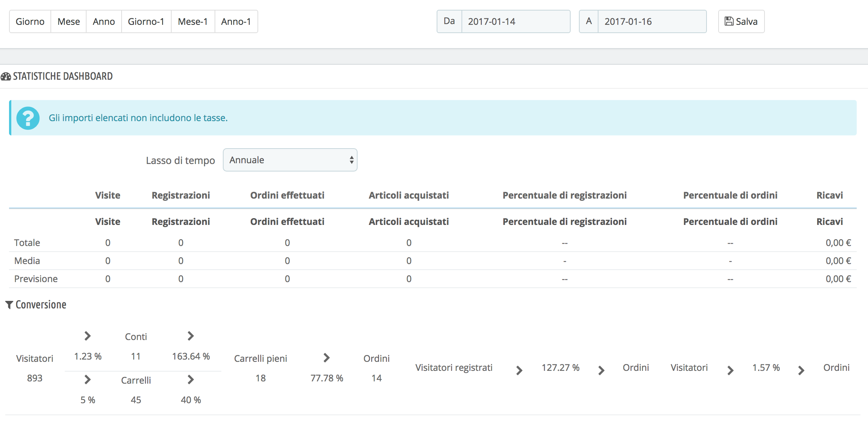Click the Annuale select stepper arrows
Viewport: 868px width, 422px height.
(x=351, y=160)
